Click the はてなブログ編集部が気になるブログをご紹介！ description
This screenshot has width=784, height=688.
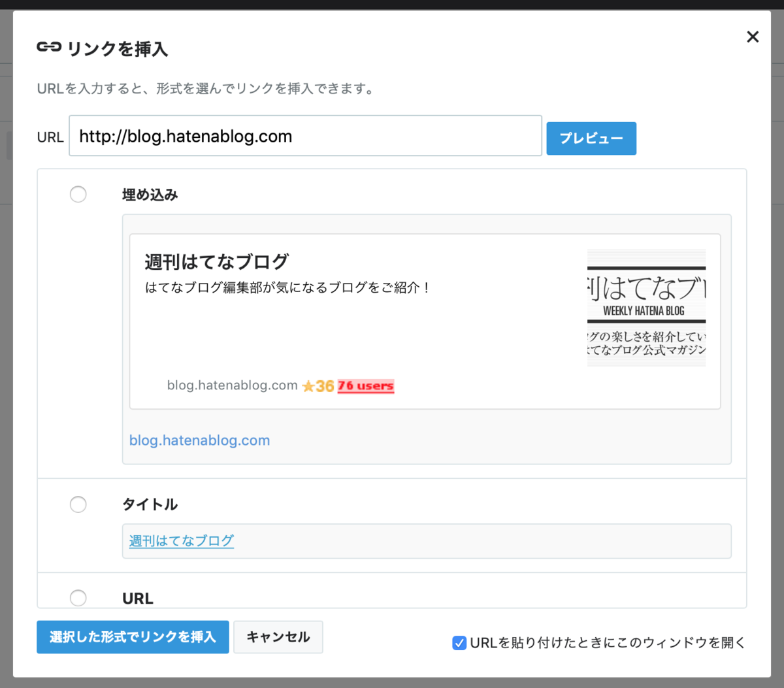click(287, 287)
